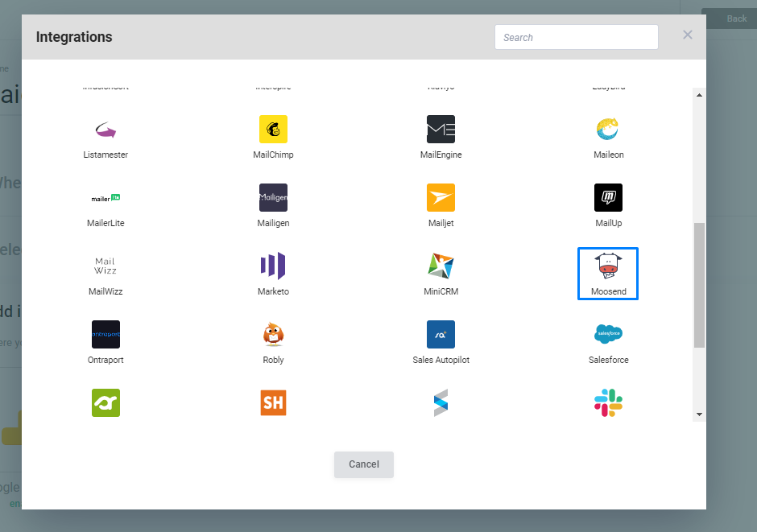This screenshot has width=757, height=532.
Task: Click the scrollbar down arrow
Action: tap(699, 414)
